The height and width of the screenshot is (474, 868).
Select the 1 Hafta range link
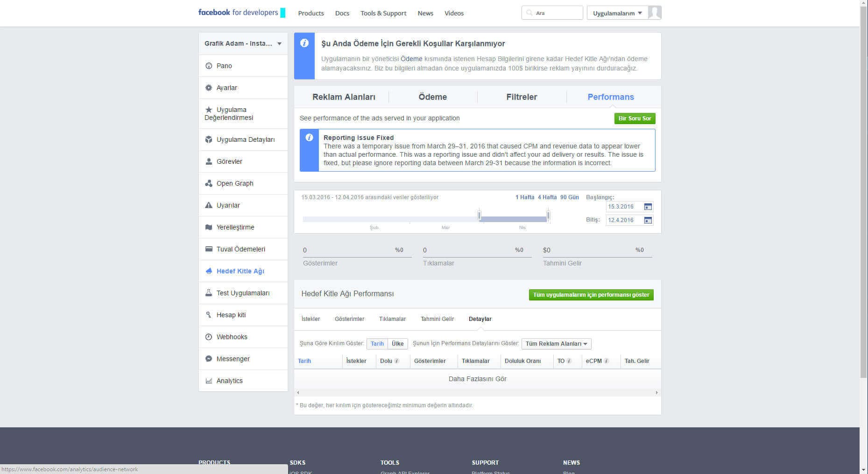[x=525, y=197]
